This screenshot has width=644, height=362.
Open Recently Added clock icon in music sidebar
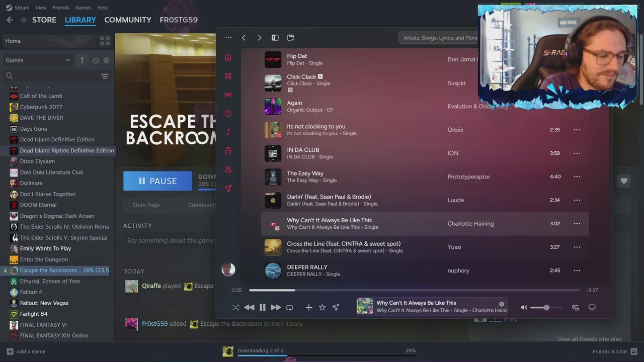click(x=228, y=113)
